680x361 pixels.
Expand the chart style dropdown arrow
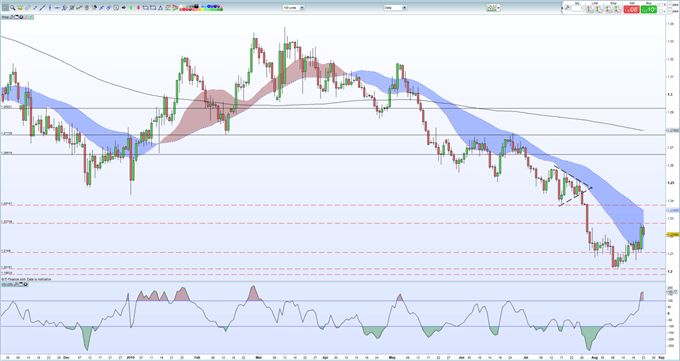pyautogui.click(x=498, y=8)
